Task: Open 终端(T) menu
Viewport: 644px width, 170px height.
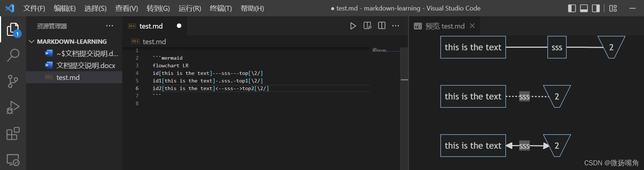Action: point(221,8)
